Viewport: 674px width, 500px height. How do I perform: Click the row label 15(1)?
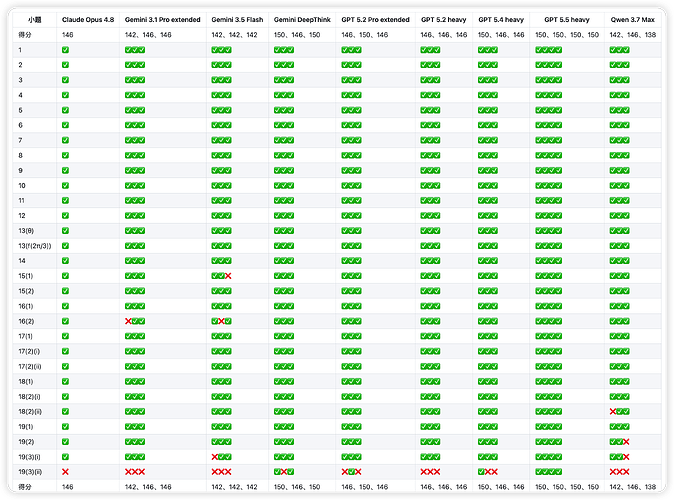26,276
